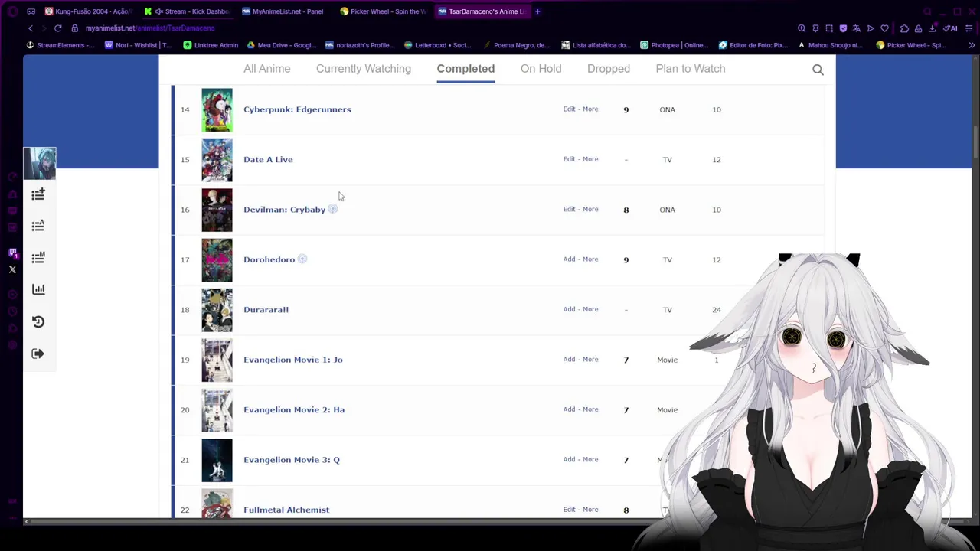Viewport: 980px width, 551px height.
Task: Click the info badge next to Devilman: Crybaby
Action: [333, 209]
